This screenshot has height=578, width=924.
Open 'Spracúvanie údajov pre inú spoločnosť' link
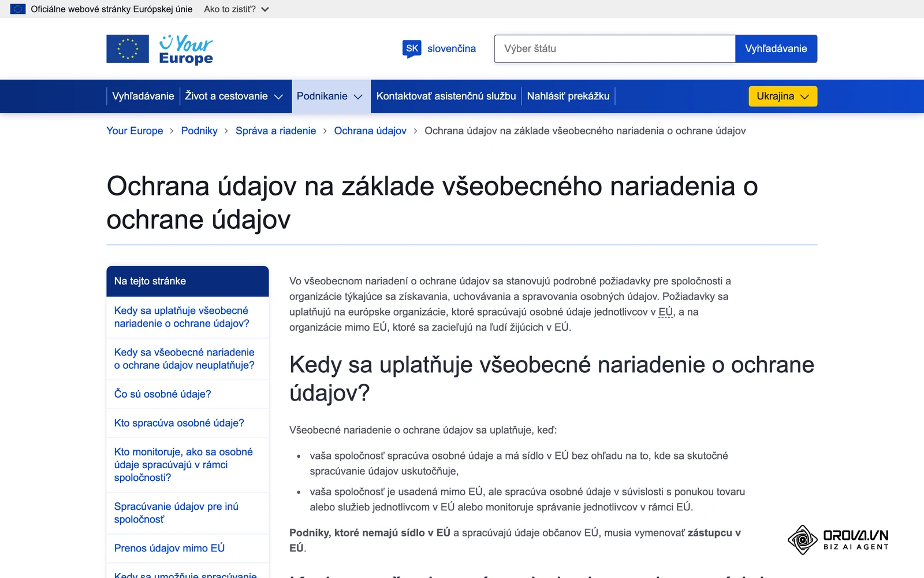pyautogui.click(x=176, y=513)
